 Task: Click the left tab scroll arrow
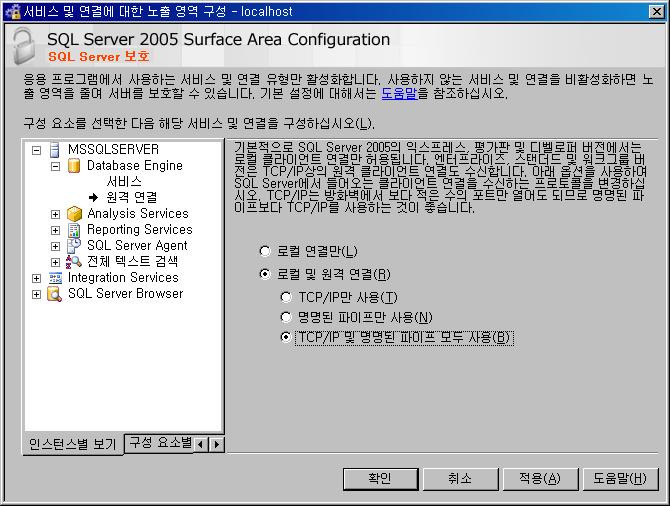[201, 444]
